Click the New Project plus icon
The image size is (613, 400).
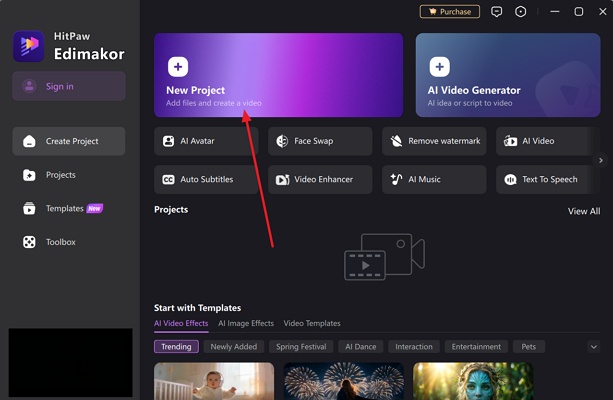177,67
